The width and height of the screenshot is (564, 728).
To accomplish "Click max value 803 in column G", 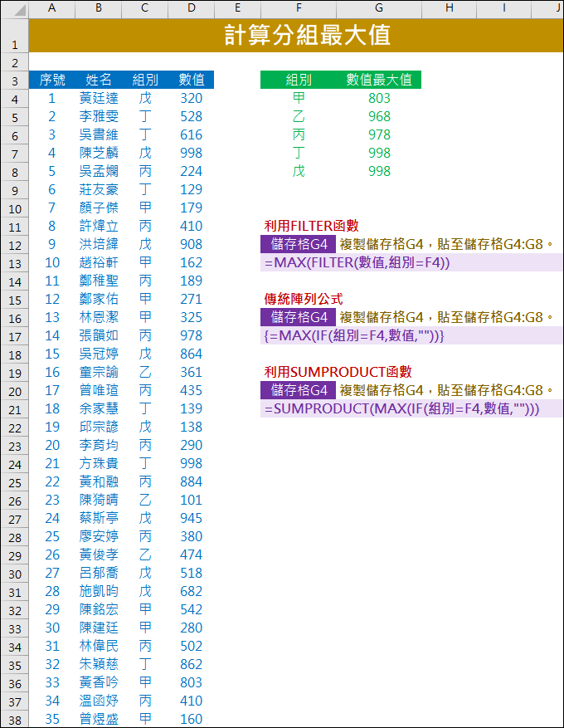I will 379,98.
